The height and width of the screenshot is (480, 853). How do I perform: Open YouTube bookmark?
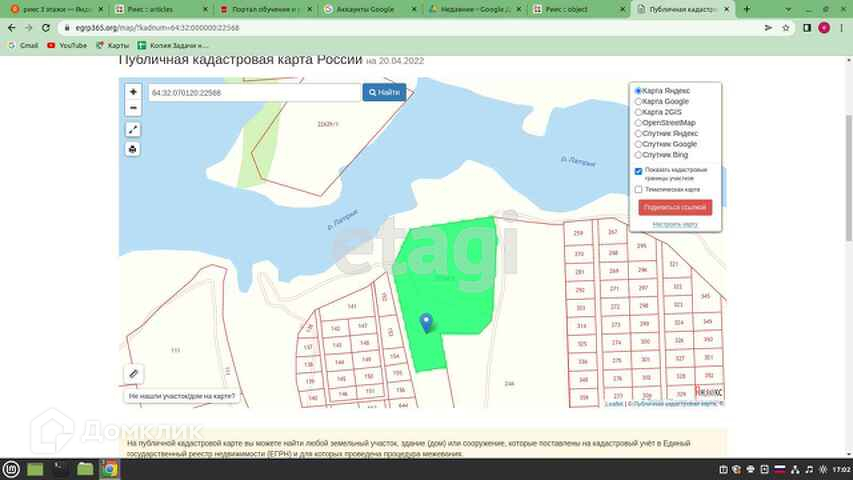click(67, 45)
